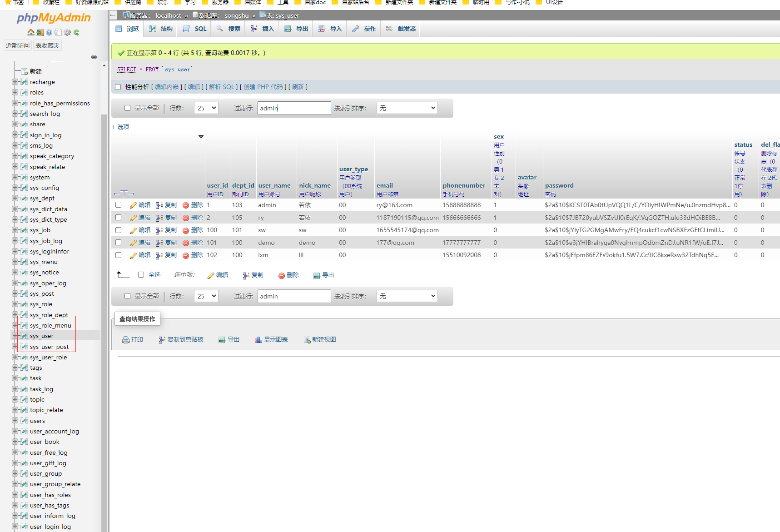
Task: Click red delete icon for user sw row
Action: click(x=186, y=230)
